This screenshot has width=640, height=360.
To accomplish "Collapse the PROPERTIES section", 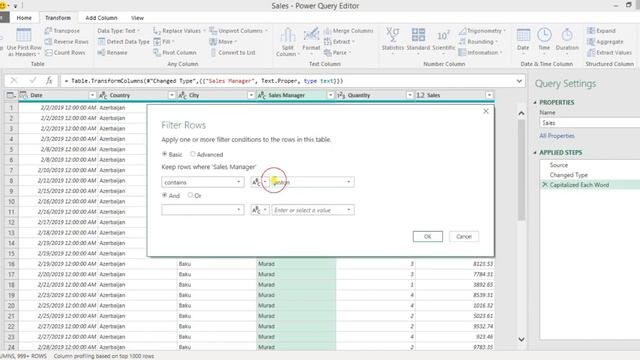I will coord(535,102).
